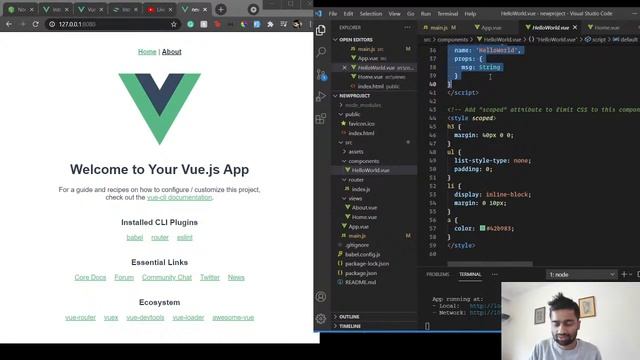Open the View menu in VS Code
The width and height of the screenshot is (640, 360).
[394, 13]
